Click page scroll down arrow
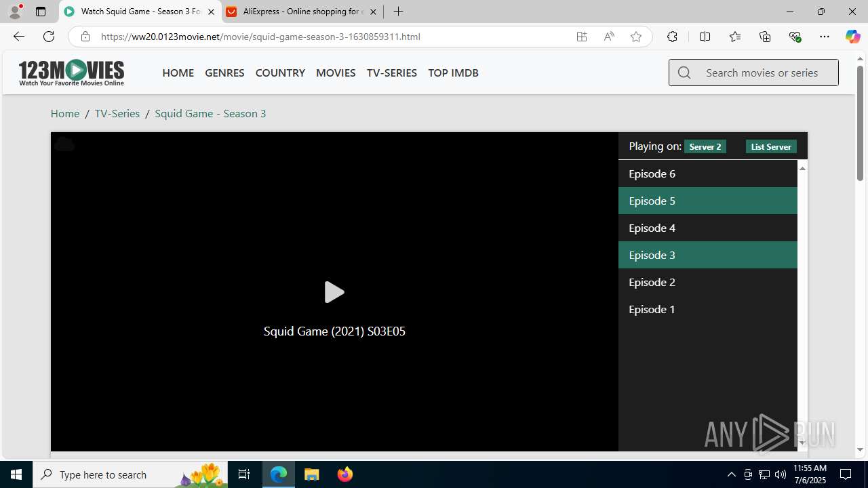This screenshot has height=488, width=868. (x=860, y=449)
